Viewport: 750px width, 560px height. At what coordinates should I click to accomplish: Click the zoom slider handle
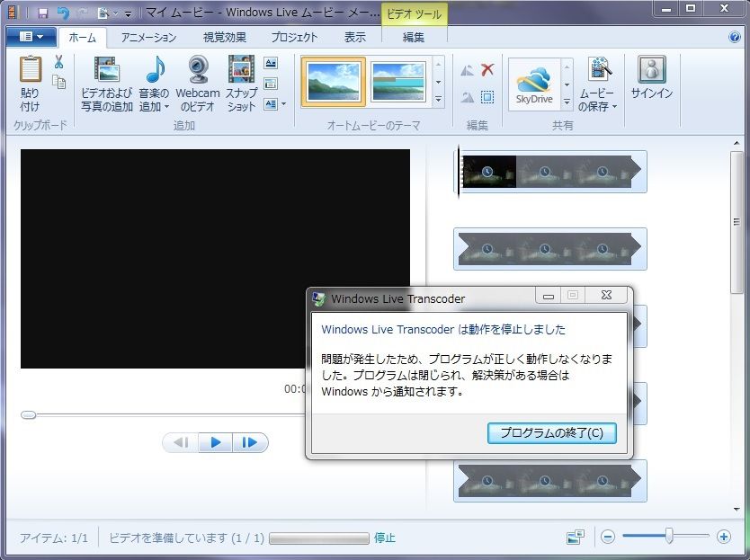[670, 536]
